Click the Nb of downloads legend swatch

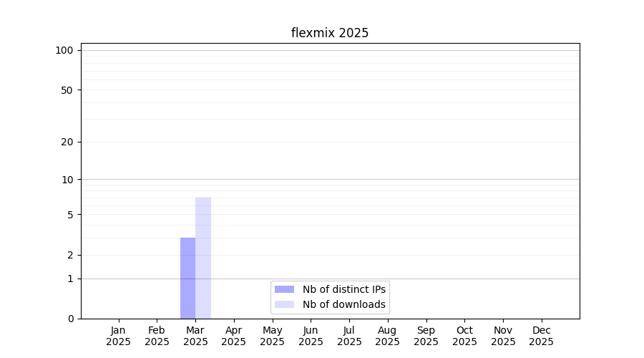[x=284, y=304]
